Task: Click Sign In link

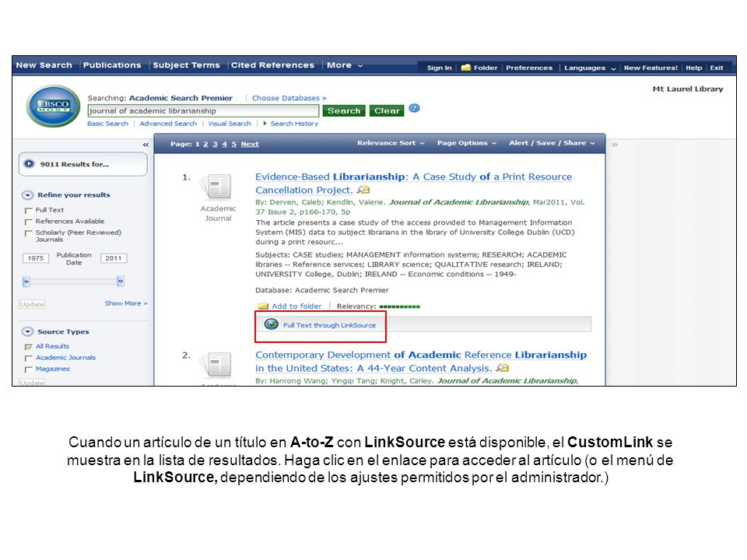Action: tap(439, 68)
